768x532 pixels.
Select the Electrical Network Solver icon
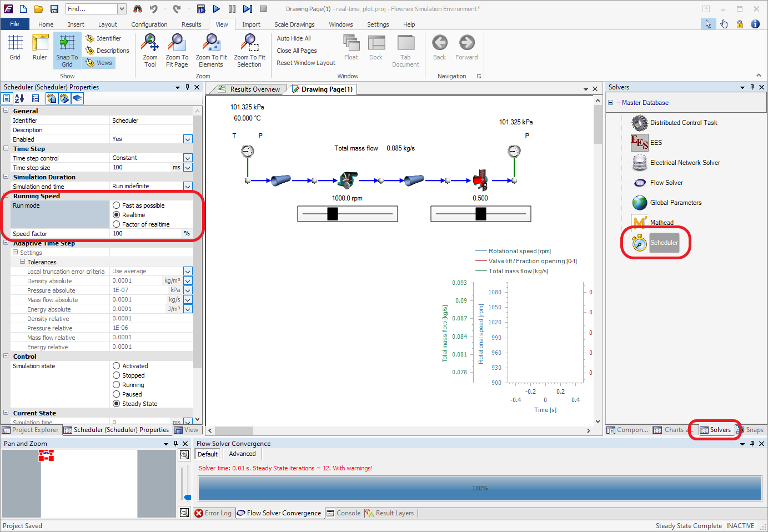(x=640, y=163)
